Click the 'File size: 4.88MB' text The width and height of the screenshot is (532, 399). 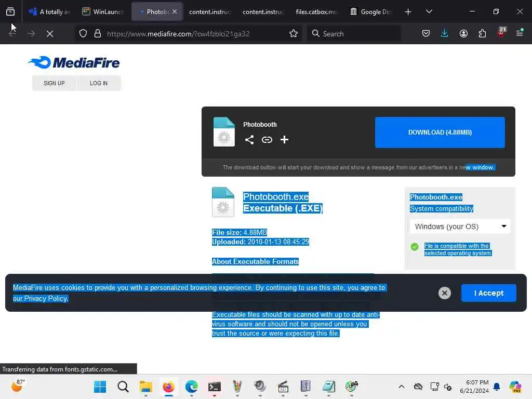tap(239, 232)
